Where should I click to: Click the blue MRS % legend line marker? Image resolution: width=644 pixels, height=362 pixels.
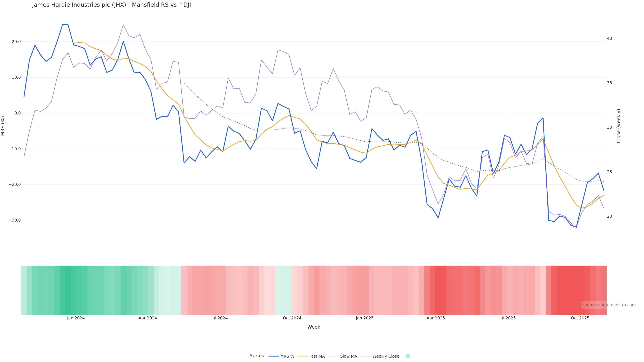click(x=273, y=356)
